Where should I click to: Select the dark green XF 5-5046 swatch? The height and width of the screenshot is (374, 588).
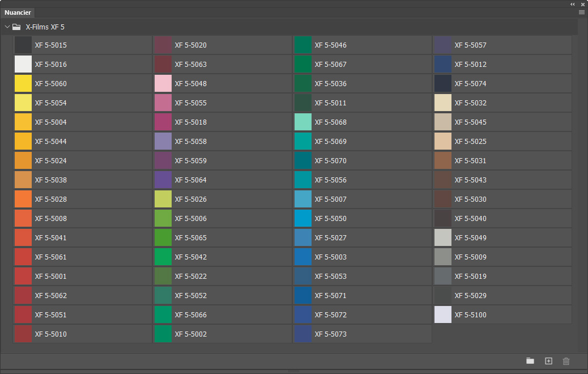[303, 45]
